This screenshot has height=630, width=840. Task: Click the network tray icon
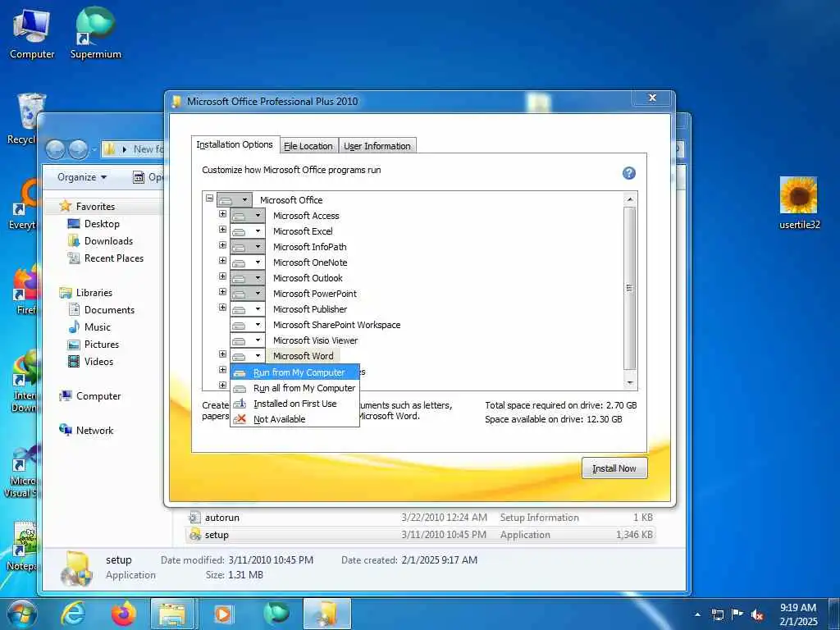click(717, 614)
